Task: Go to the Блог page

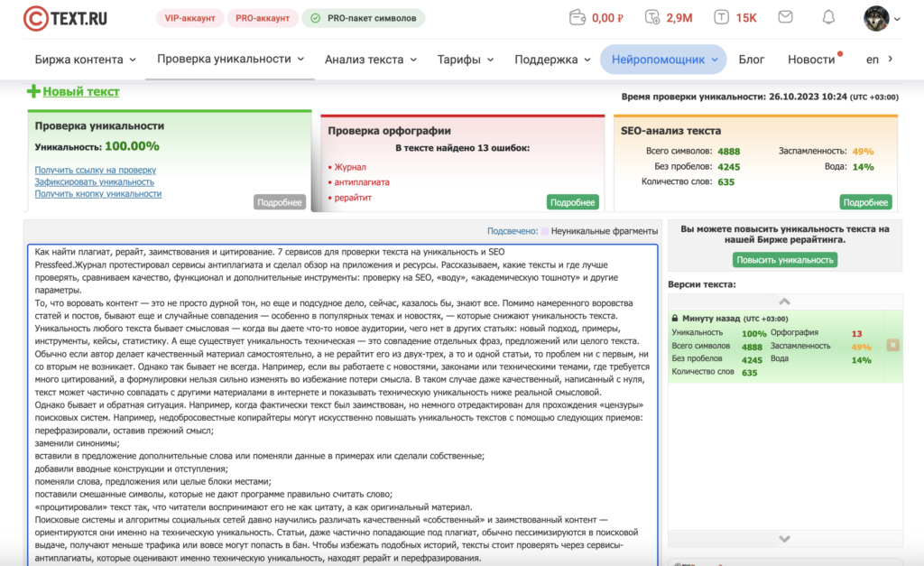Action: pos(752,60)
